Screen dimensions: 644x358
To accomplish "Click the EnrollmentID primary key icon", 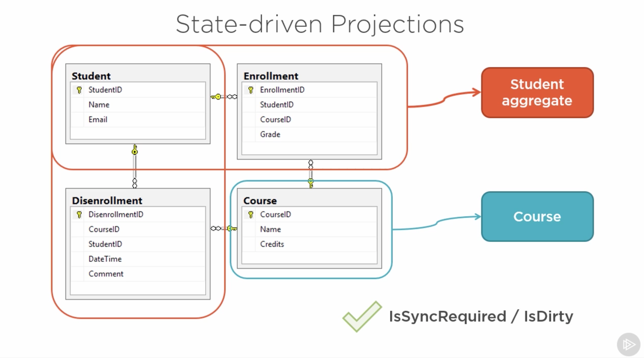I will (x=250, y=90).
